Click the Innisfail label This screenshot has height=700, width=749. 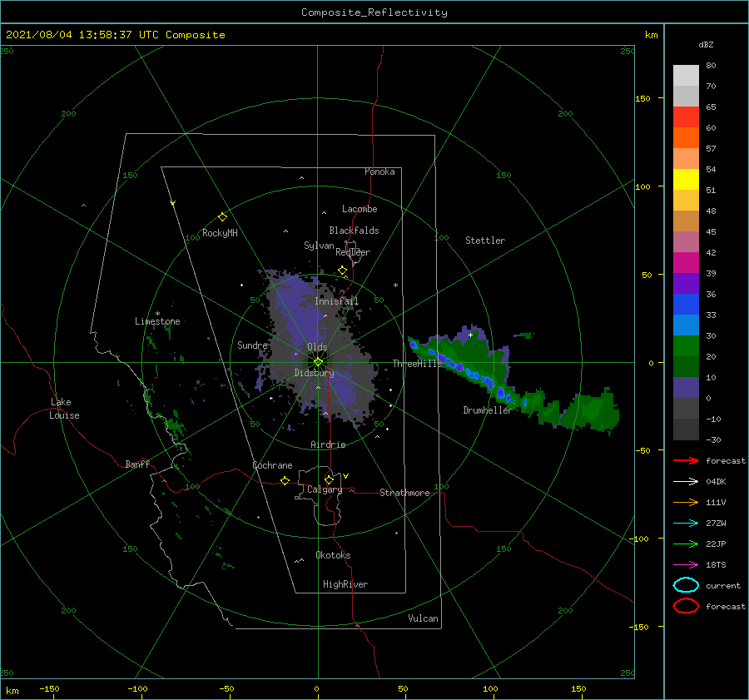(336, 301)
